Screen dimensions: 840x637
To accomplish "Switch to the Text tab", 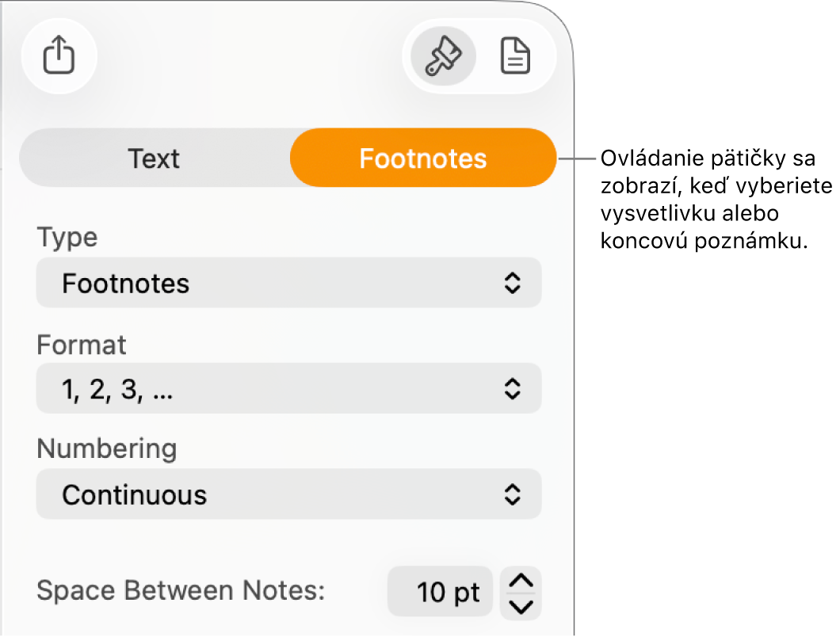I will (x=154, y=158).
